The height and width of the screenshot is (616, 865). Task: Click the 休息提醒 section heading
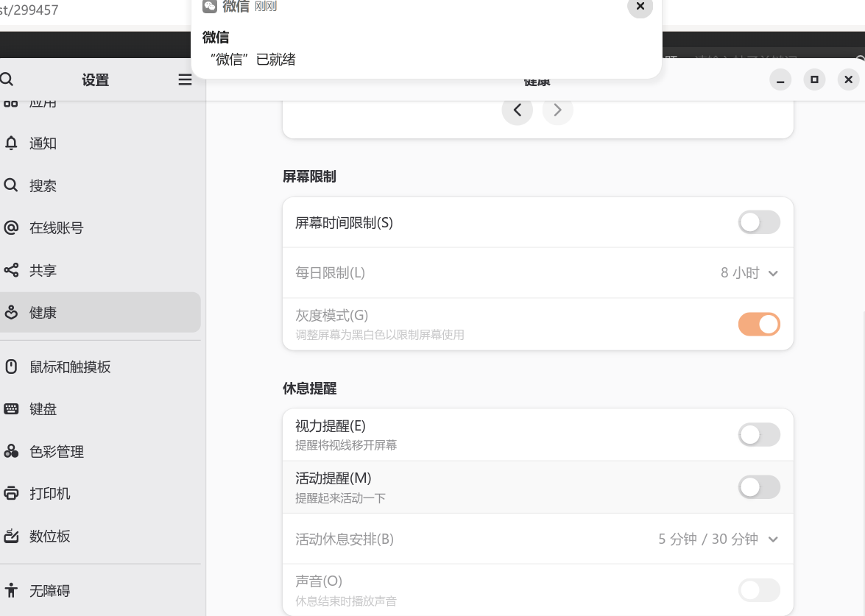tap(309, 389)
